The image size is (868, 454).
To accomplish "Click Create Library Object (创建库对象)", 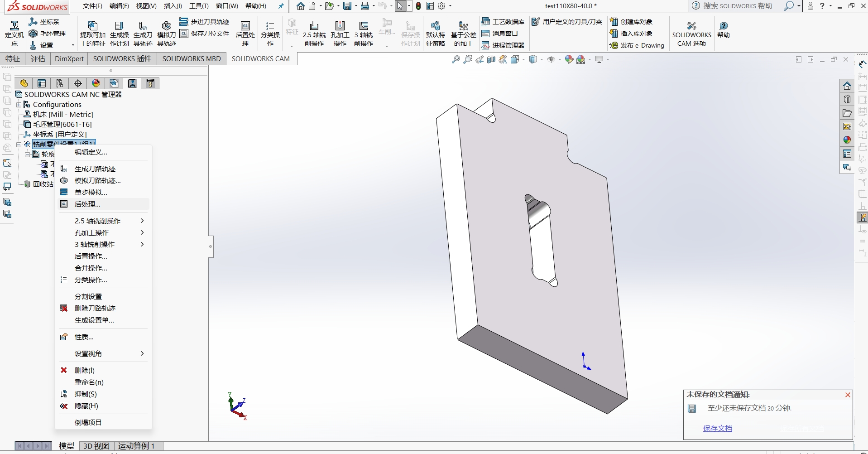I will click(x=631, y=22).
